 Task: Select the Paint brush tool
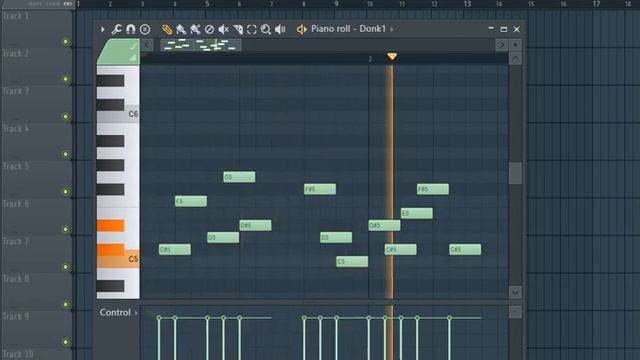click(181, 29)
